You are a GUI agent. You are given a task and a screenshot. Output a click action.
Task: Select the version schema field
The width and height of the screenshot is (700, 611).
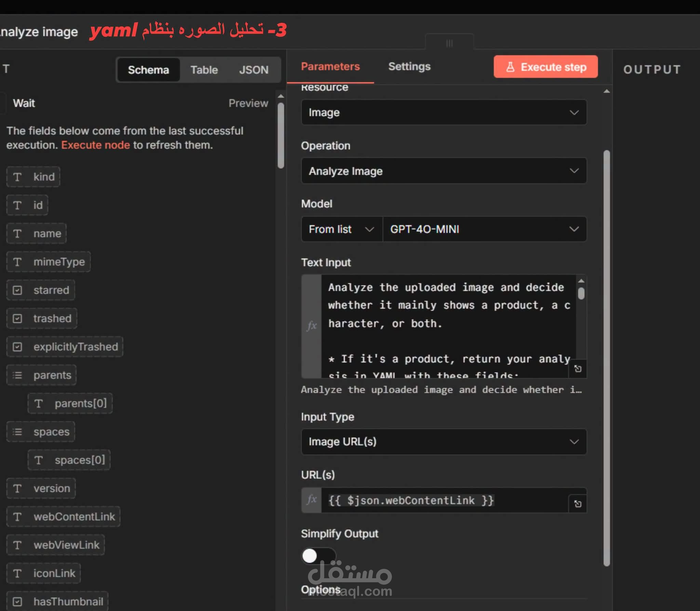coord(41,489)
